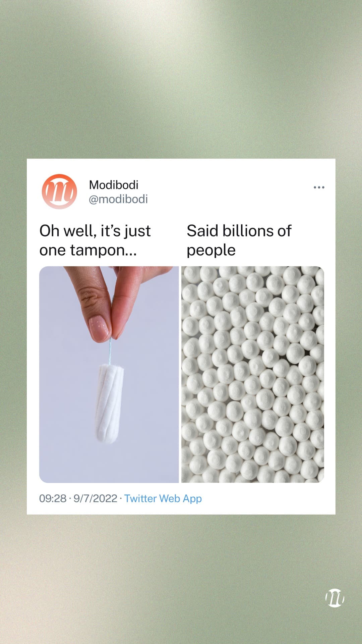Open the Twitter Web App link
Image resolution: width=362 pixels, height=644 pixels.
point(163,498)
